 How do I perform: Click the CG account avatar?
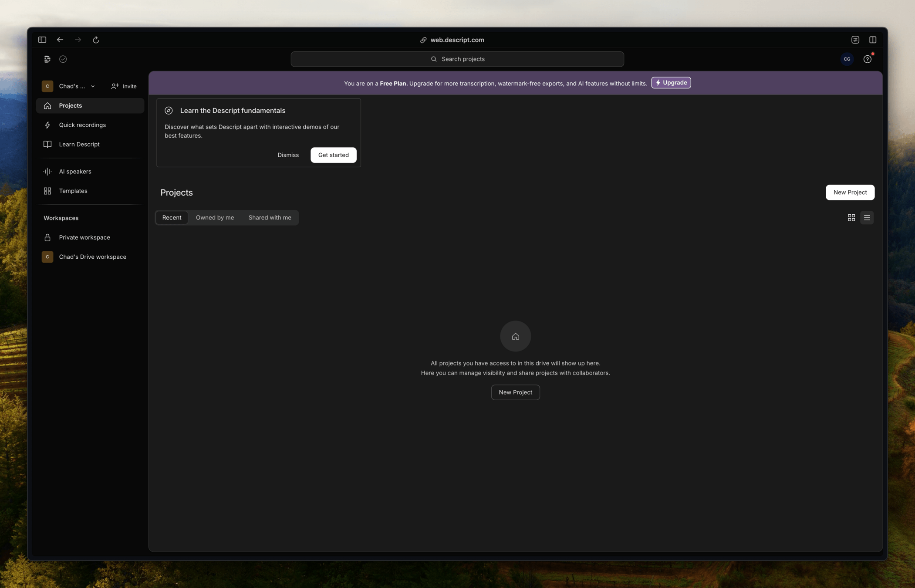point(847,59)
